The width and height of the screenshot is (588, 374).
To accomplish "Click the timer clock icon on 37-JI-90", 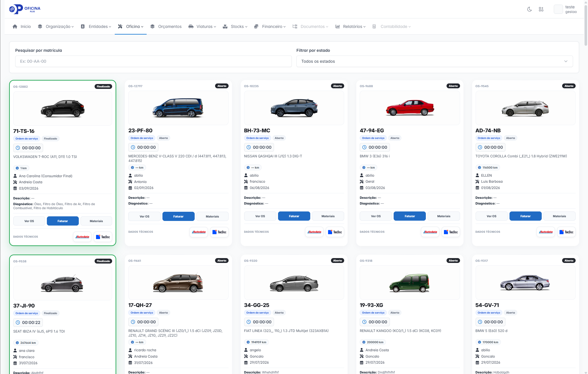I will pyautogui.click(x=18, y=323).
